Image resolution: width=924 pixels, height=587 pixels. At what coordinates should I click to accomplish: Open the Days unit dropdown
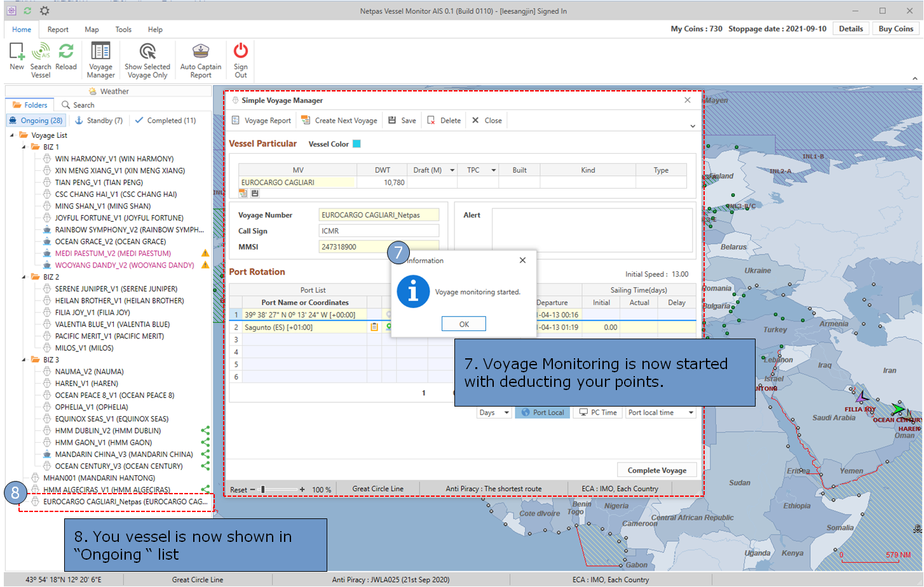(x=494, y=412)
